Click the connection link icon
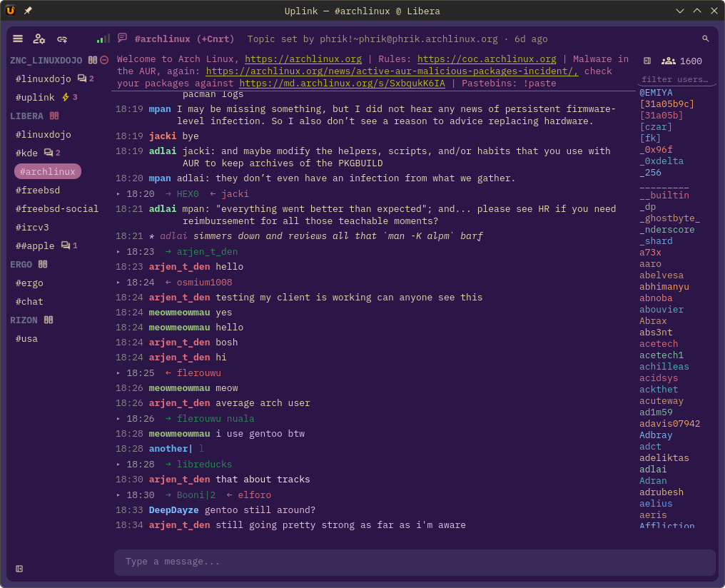This screenshot has height=588, width=725. [x=62, y=39]
